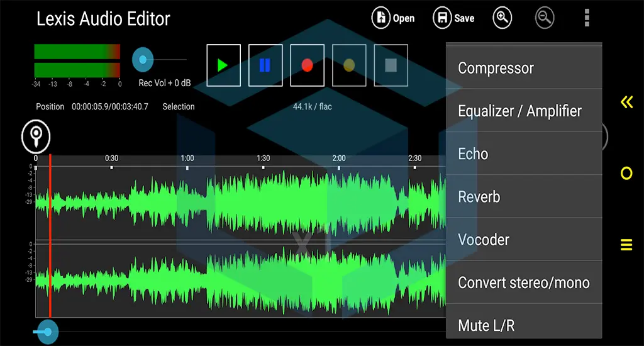Tap the yellow back chevrons navigation icon
The image size is (644, 346).
pyautogui.click(x=627, y=101)
